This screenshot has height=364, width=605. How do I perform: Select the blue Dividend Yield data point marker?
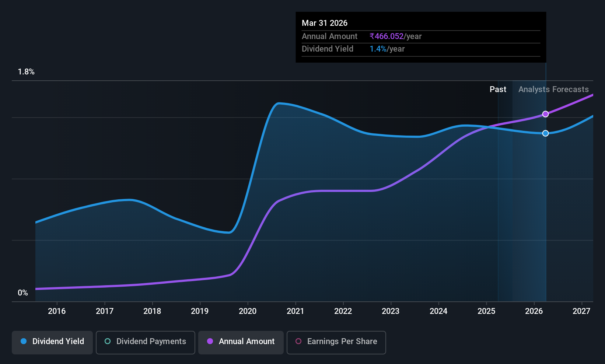pyautogui.click(x=546, y=133)
